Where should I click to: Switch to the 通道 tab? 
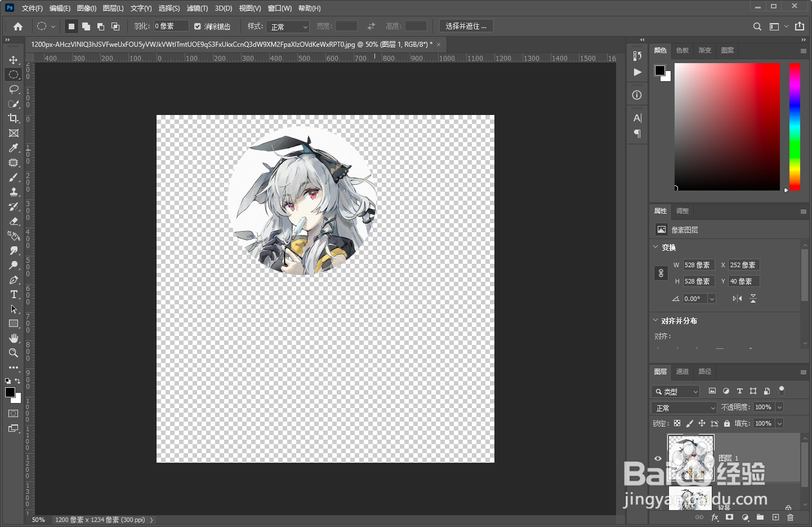click(682, 371)
